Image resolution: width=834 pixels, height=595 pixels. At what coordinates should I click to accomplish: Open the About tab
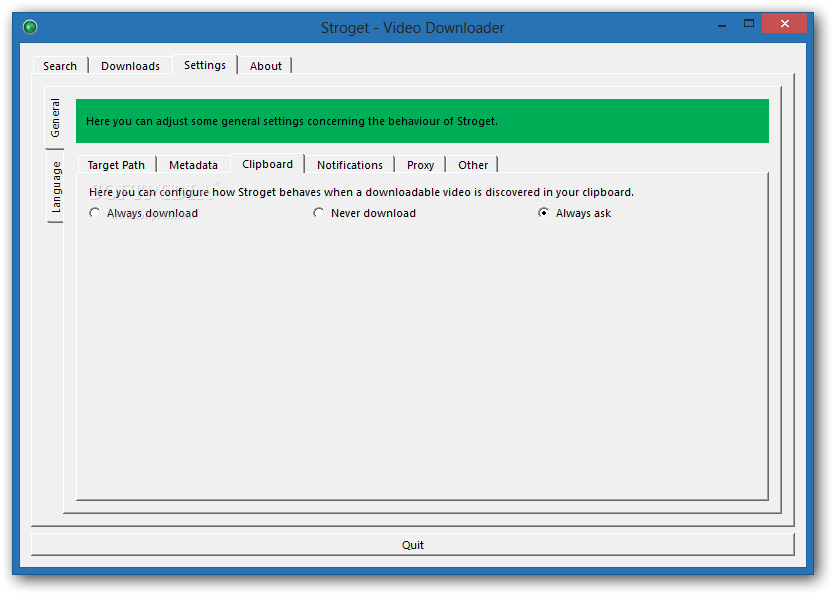coord(265,66)
